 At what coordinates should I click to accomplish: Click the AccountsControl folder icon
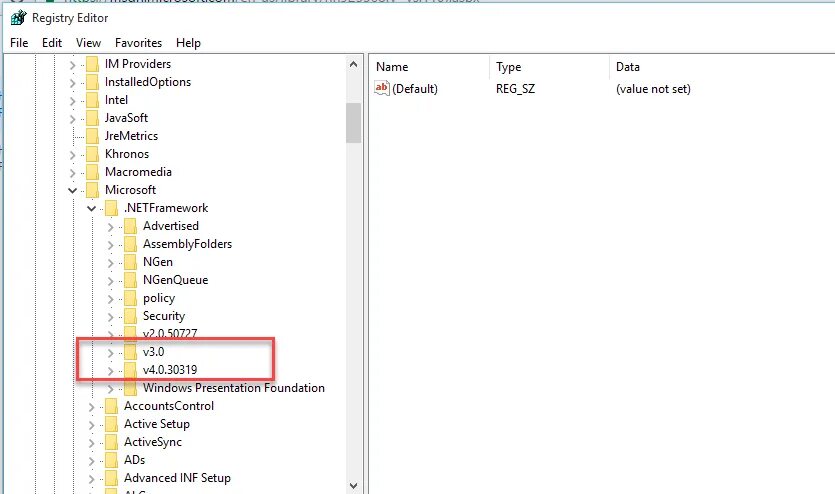pos(112,406)
